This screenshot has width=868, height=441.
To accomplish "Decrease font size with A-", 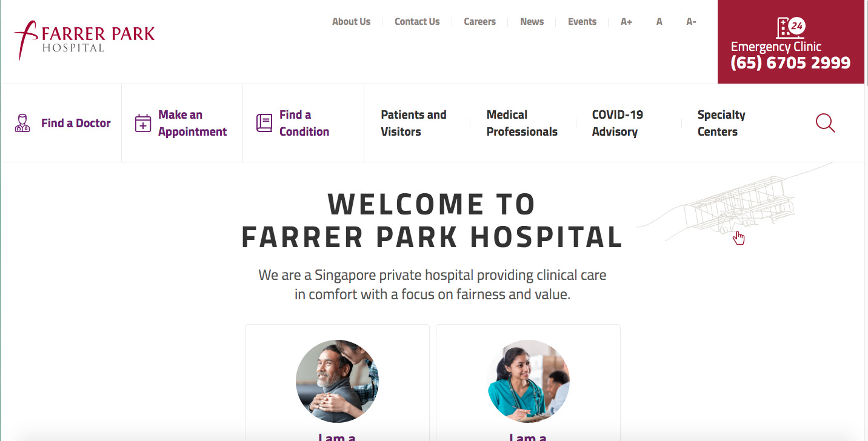I will (x=691, y=22).
